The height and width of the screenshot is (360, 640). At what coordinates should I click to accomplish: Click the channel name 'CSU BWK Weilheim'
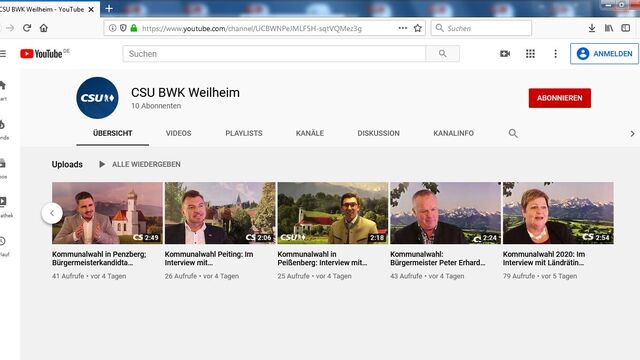tap(185, 93)
